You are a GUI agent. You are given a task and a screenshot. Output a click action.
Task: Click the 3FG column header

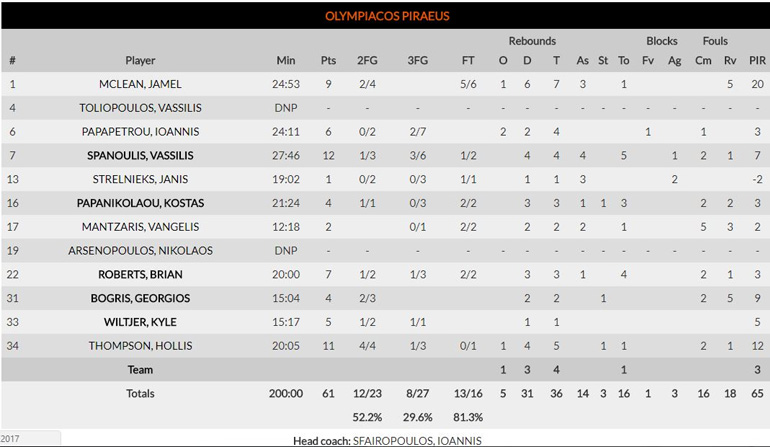(418, 61)
